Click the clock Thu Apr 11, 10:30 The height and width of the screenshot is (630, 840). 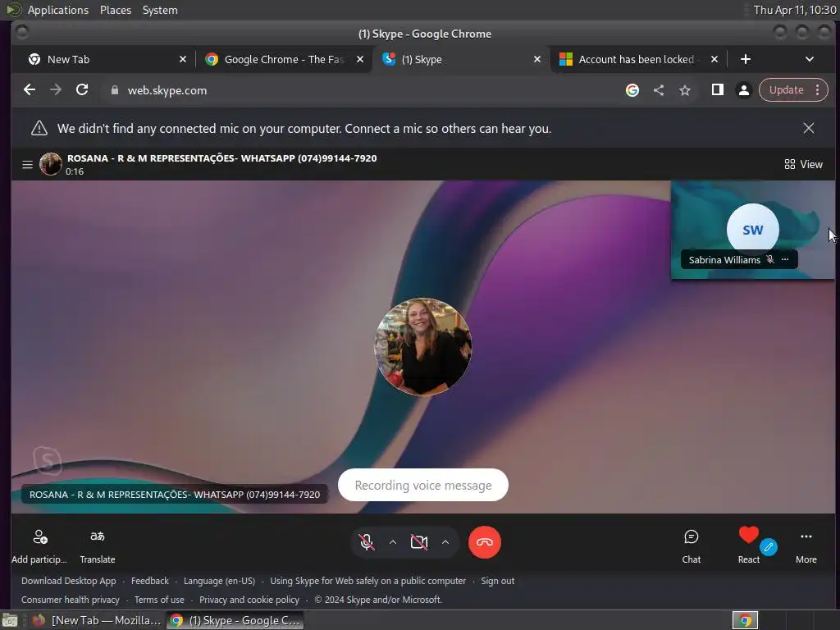point(794,10)
